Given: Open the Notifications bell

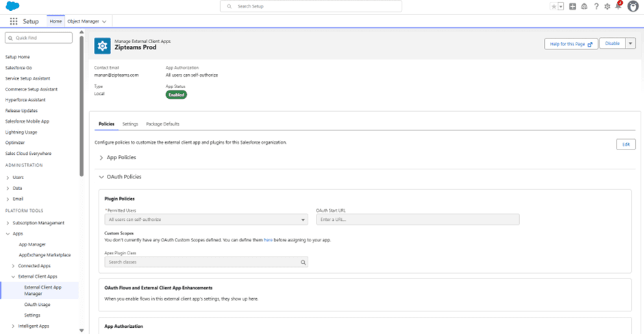Looking at the screenshot, I should point(619,5).
